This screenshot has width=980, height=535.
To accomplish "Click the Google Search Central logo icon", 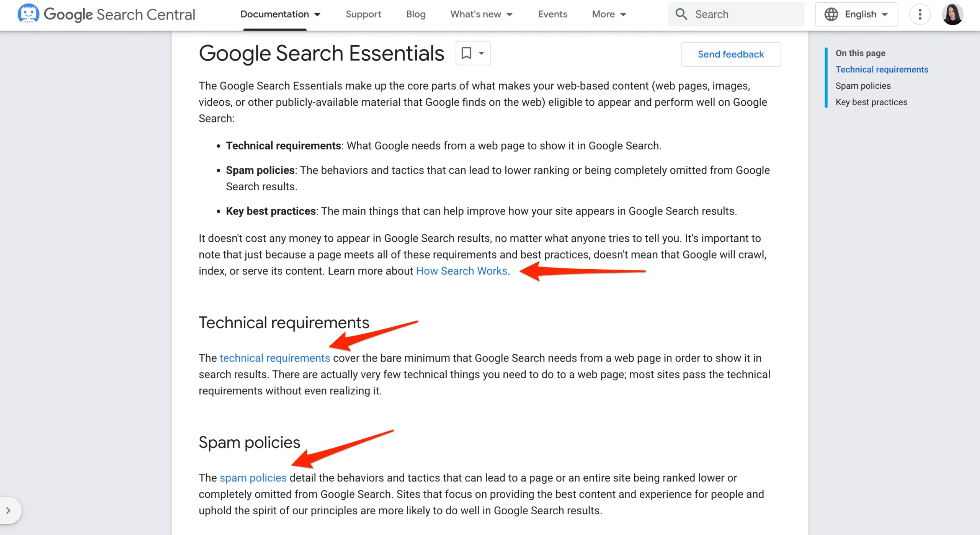I will pyautogui.click(x=26, y=14).
